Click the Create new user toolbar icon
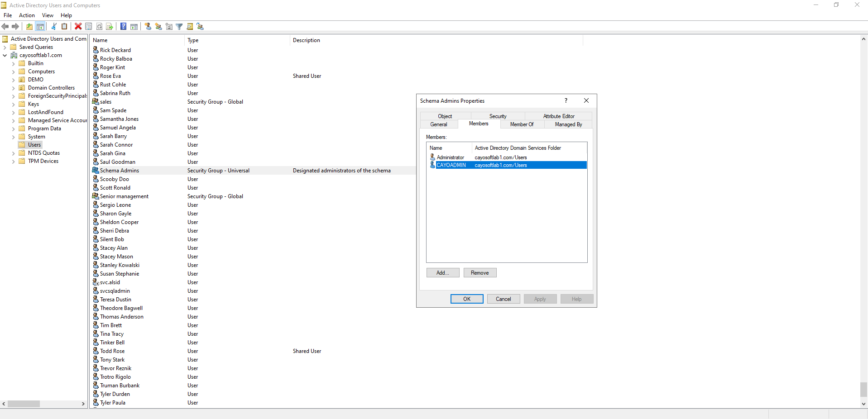868x419 pixels. pos(148,27)
